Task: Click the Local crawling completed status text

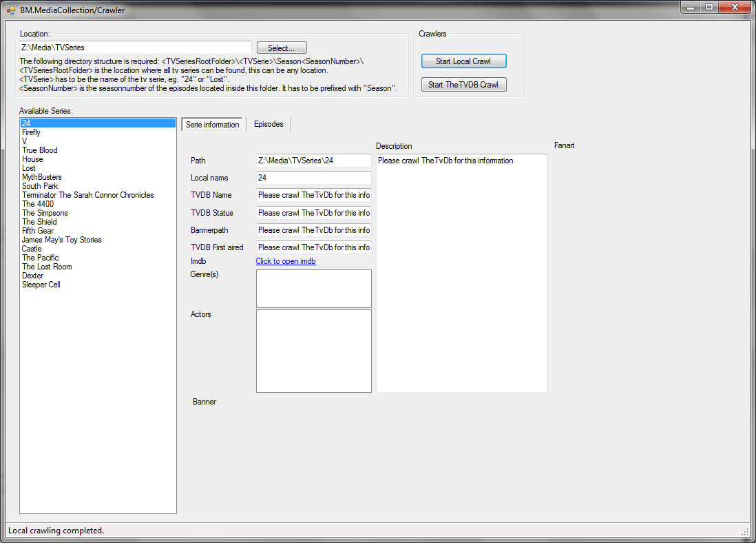Action: tap(56, 531)
